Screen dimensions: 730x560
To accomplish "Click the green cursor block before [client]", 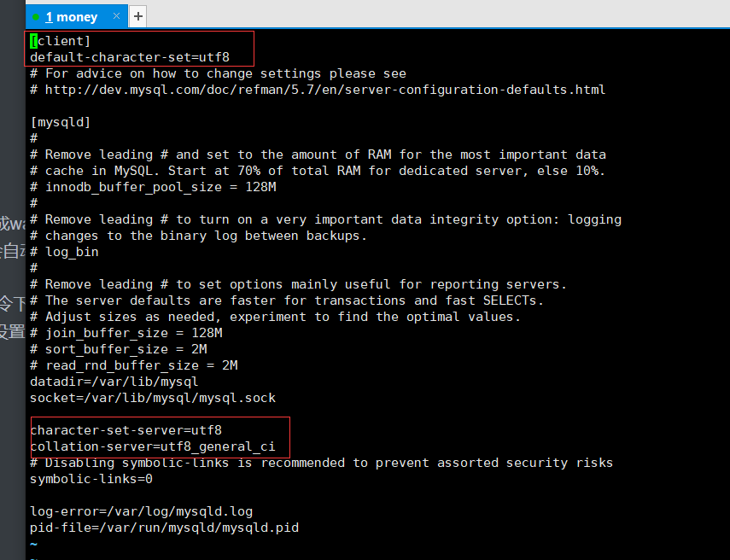I will 33,41.
